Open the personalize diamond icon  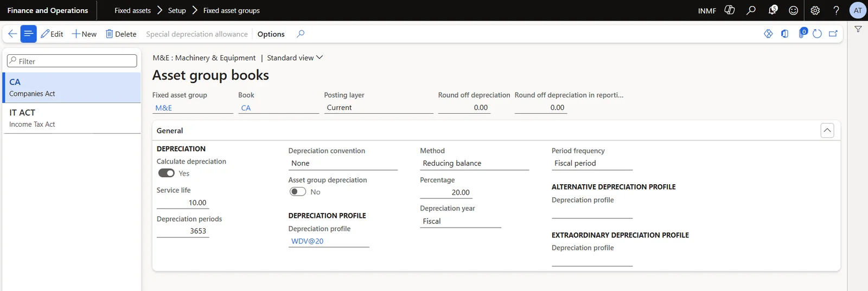[x=768, y=34]
